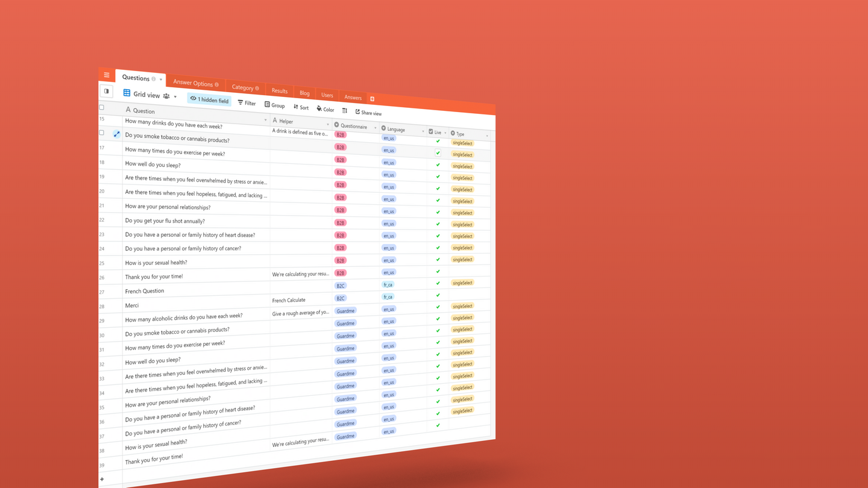Add a new table with plus icon

click(372, 99)
